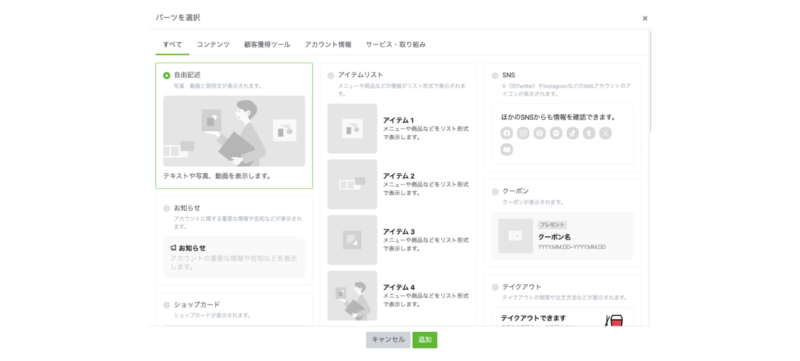The image size is (800, 361).
Task: Click the テキストや写真、動画を表示します。 caption
Action: (217, 176)
